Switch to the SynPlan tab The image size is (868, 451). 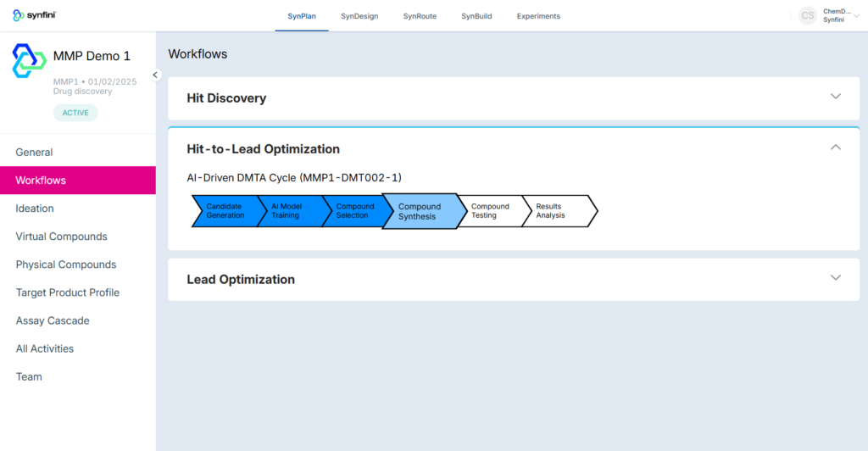tap(302, 16)
